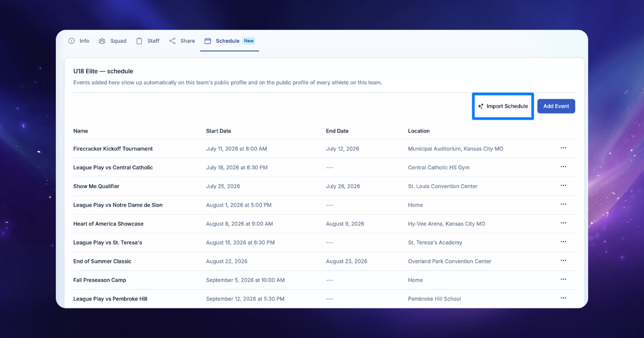Viewport: 644px width, 338px height.
Task: Go to the Share tab
Action: pos(182,41)
